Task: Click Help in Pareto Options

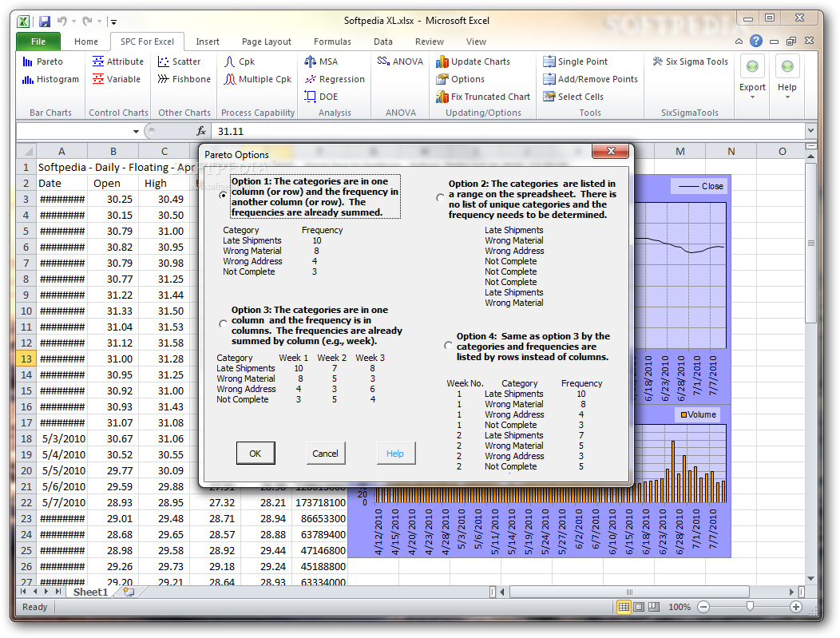Action: click(x=395, y=454)
